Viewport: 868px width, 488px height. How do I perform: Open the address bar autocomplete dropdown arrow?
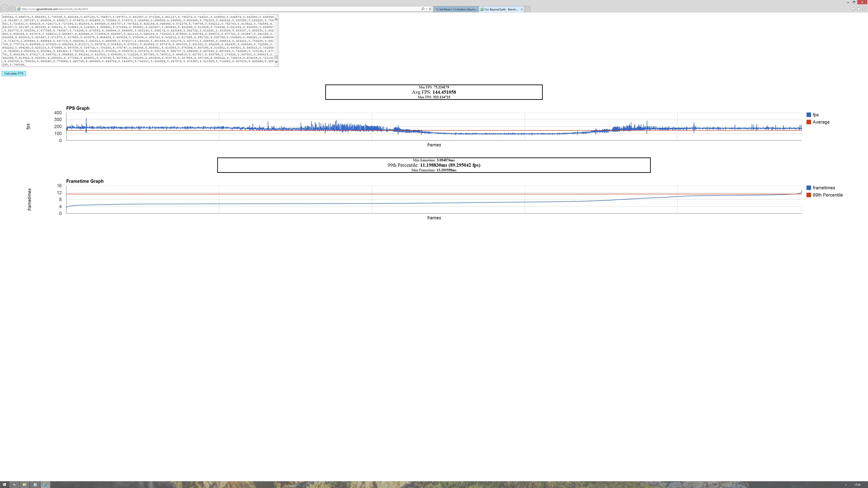426,9
